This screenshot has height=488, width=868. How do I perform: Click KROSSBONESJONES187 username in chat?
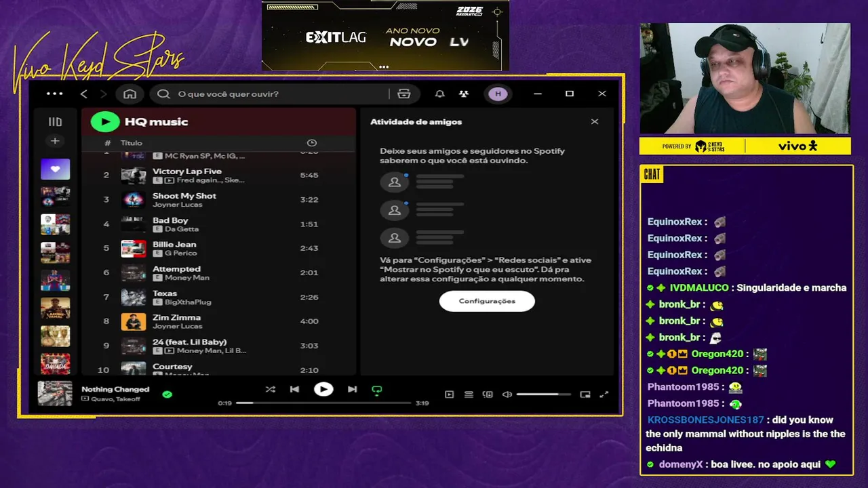pos(706,420)
